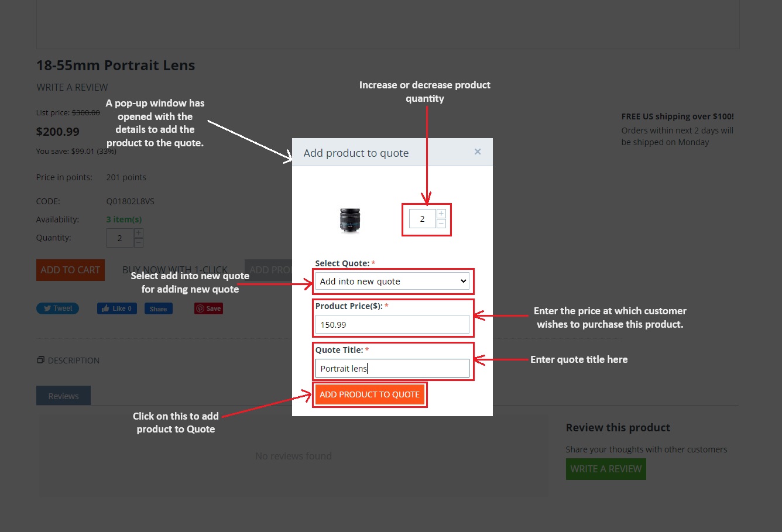The image size is (782, 532).
Task: Save product with Pinterest Save icon
Action: point(208,308)
